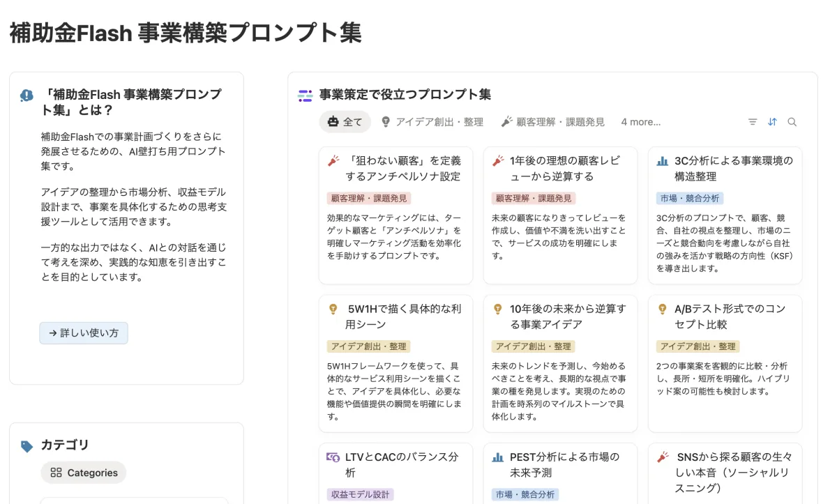Click the page title 補助金Flash 事業構築プロンプト集
Screen dimensions: 837x504
[x=186, y=33]
